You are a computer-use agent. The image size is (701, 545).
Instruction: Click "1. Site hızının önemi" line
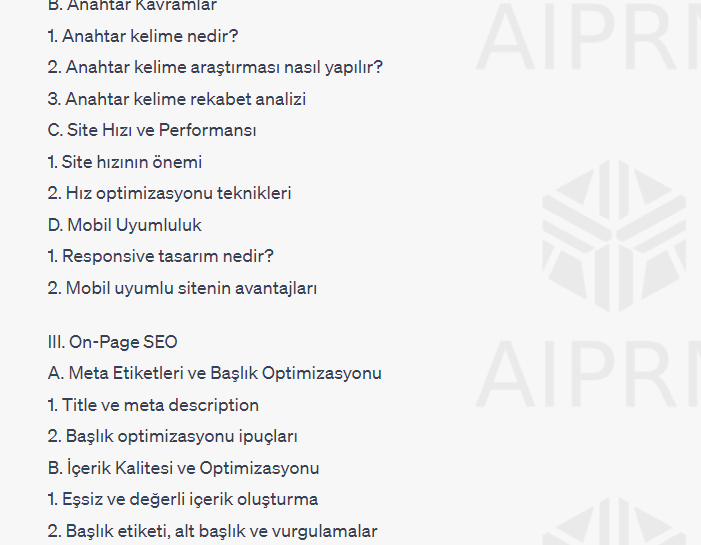(x=125, y=162)
